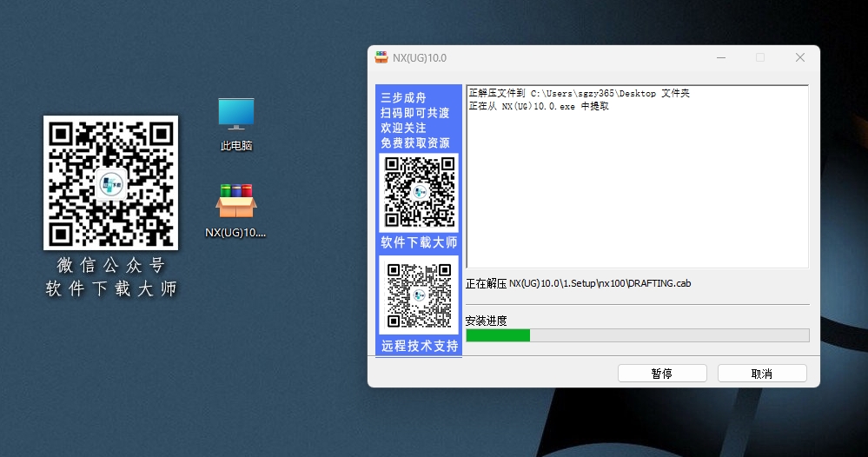Minimize the NX(UG)10.0 window

721,57
